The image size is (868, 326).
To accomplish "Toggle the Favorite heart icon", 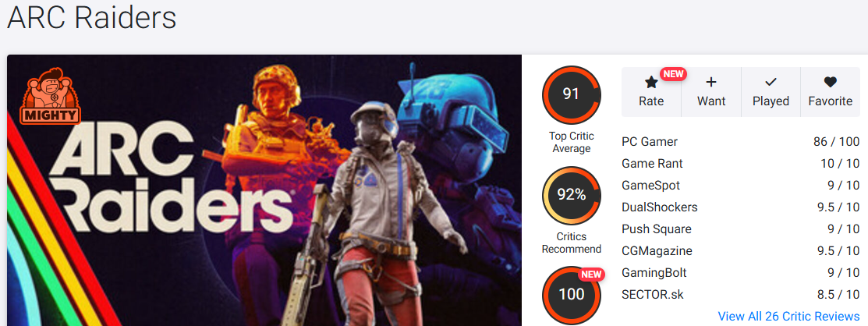I will tap(830, 83).
